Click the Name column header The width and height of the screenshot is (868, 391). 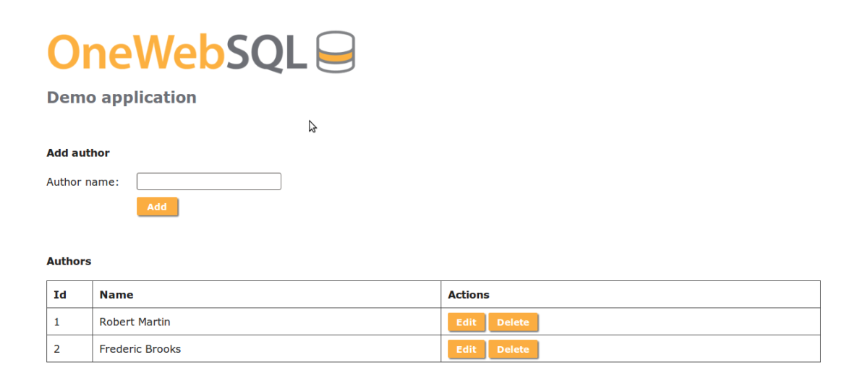116,295
